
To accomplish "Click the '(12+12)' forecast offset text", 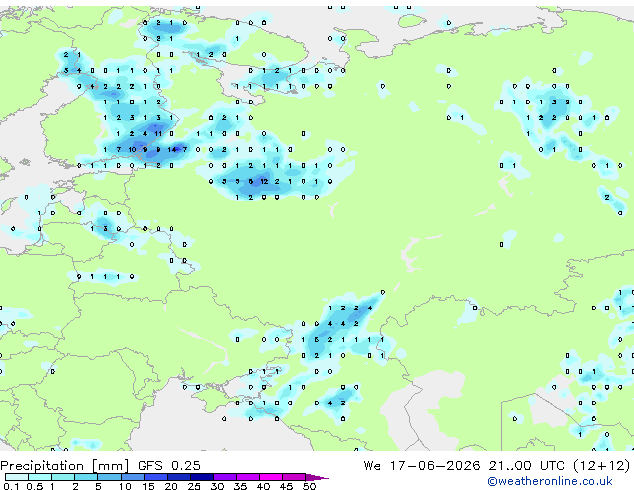I will point(602,465).
